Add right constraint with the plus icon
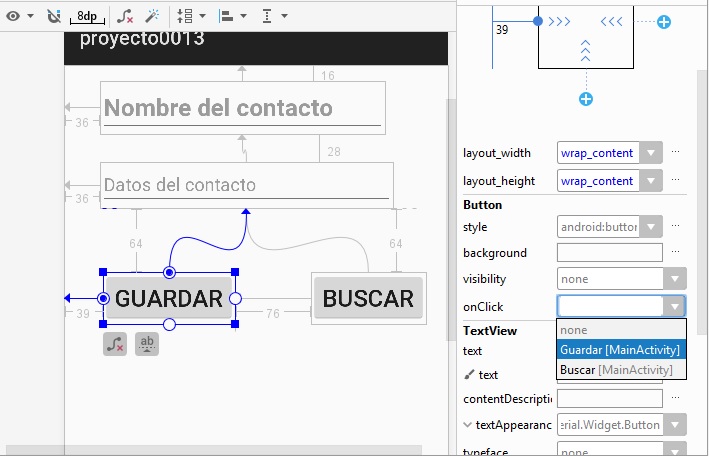This screenshot has height=456, width=709. pos(664,21)
